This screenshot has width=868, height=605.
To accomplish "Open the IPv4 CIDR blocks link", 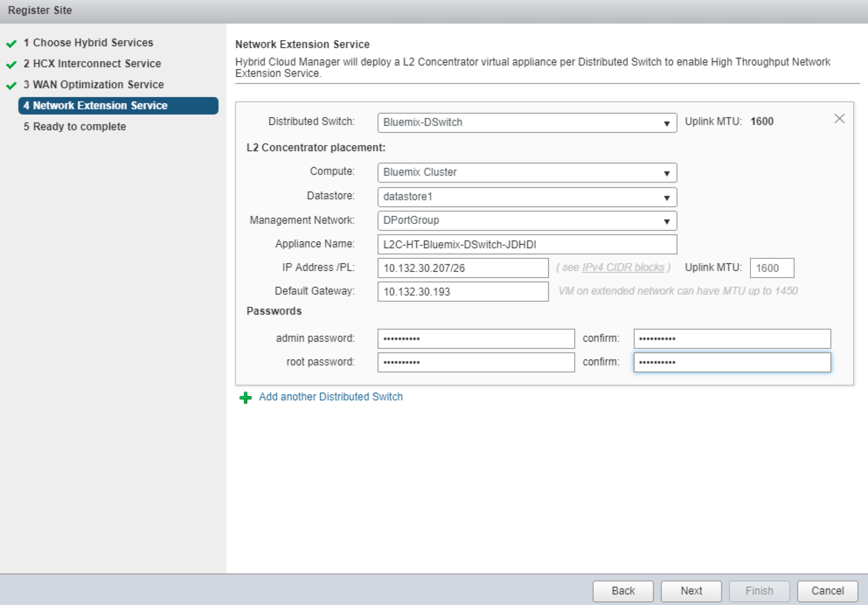I will pos(623,268).
